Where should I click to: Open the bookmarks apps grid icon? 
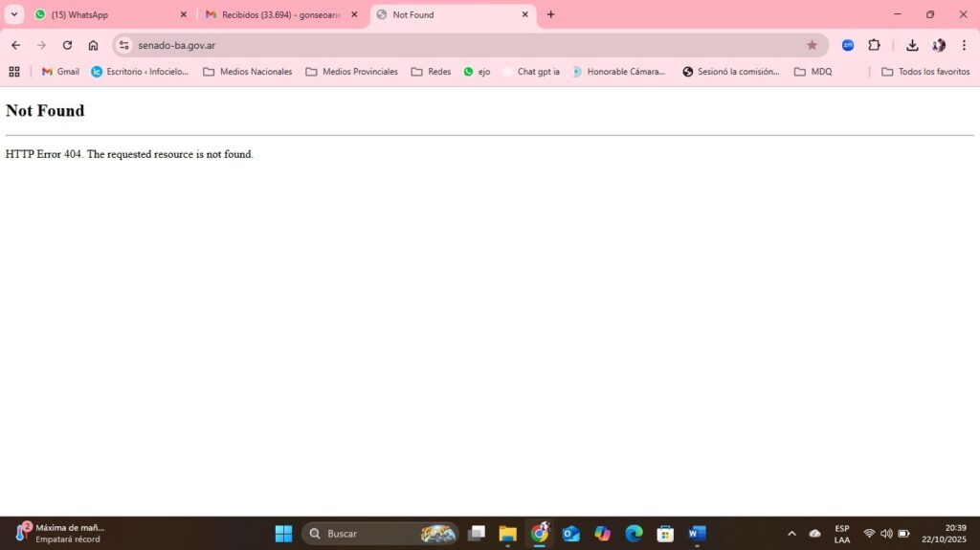click(14, 72)
